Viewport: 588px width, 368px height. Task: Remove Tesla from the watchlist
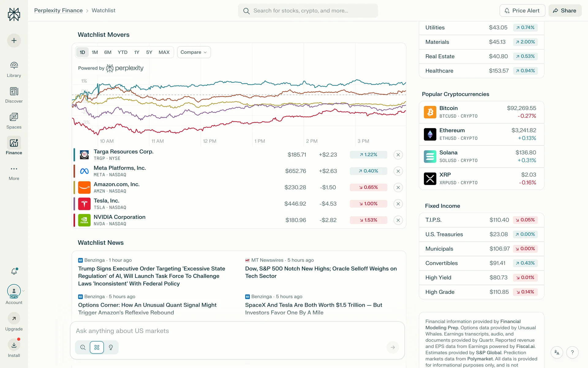pos(398,204)
